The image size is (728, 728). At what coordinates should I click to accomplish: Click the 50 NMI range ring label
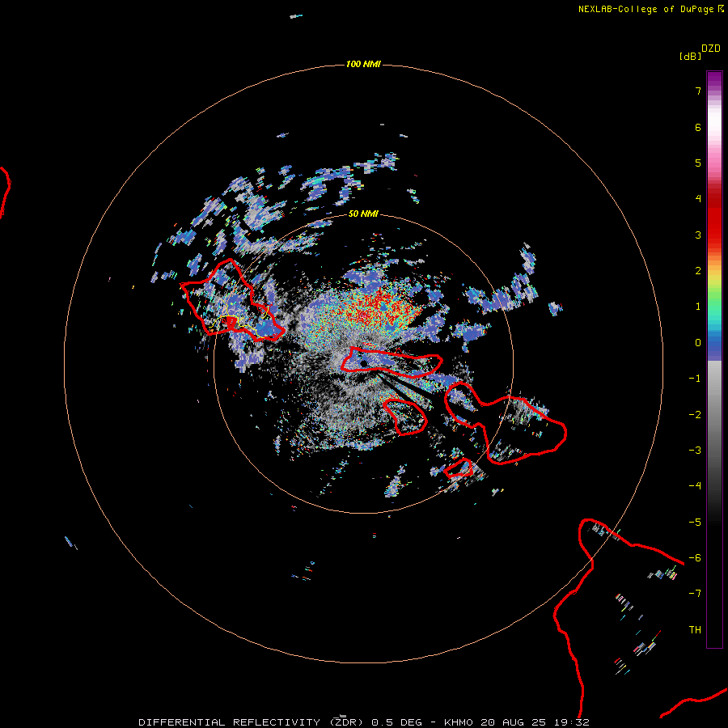coord(363,214)
